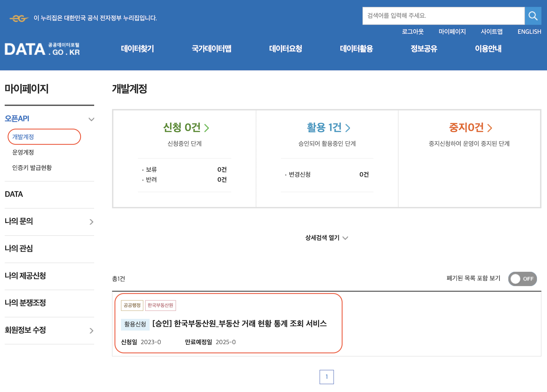This screenshot has height=392, width=547.
Task: Click the 변경신청 count row label
Action: click(300, 175)
